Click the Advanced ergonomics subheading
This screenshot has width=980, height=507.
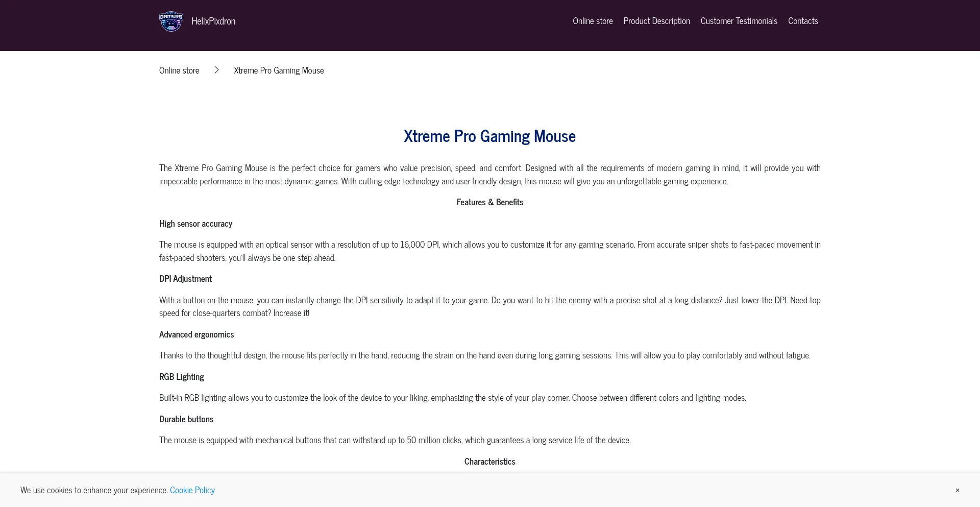(196, 334)
